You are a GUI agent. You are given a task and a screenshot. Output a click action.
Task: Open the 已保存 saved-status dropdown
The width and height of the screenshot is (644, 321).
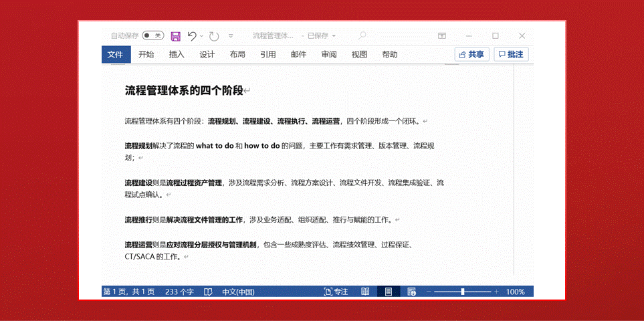coord(321,36)
